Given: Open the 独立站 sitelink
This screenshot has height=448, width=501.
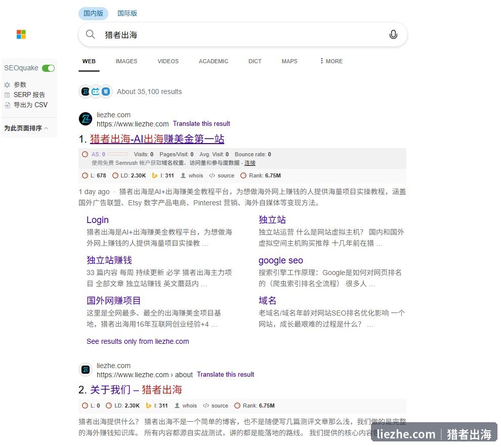Looking at the screenshot, I should click(272, 219).
